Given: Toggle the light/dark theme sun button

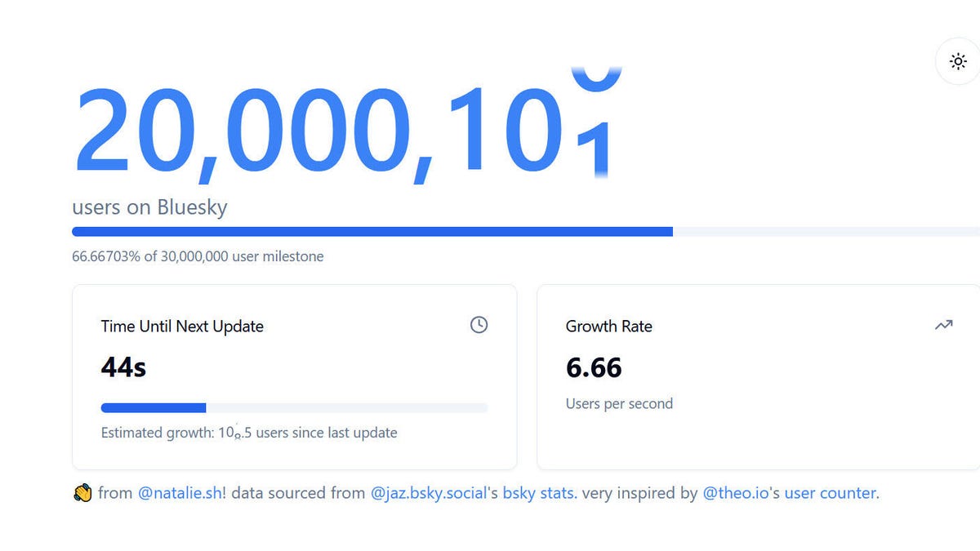Looking at the screenshot, I should tap(958, 62).
